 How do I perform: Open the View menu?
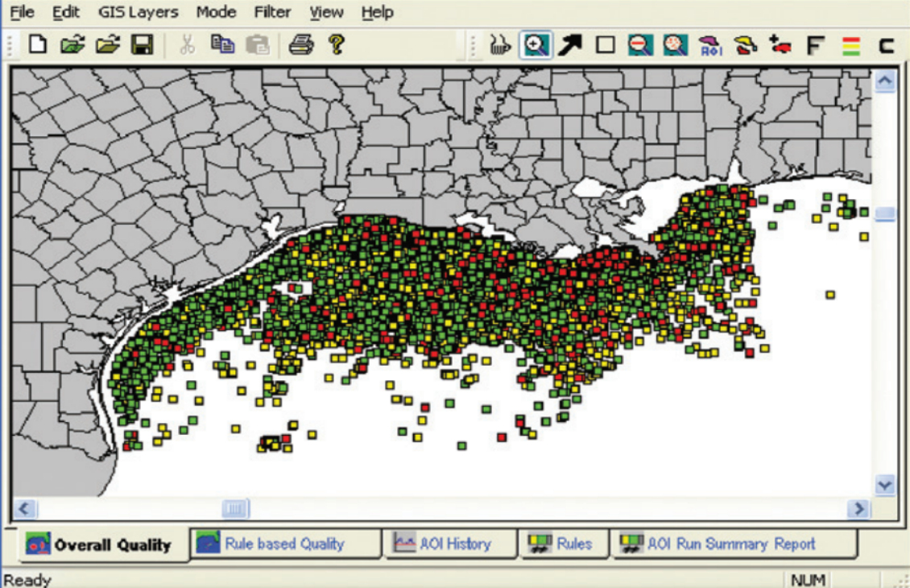326,11
